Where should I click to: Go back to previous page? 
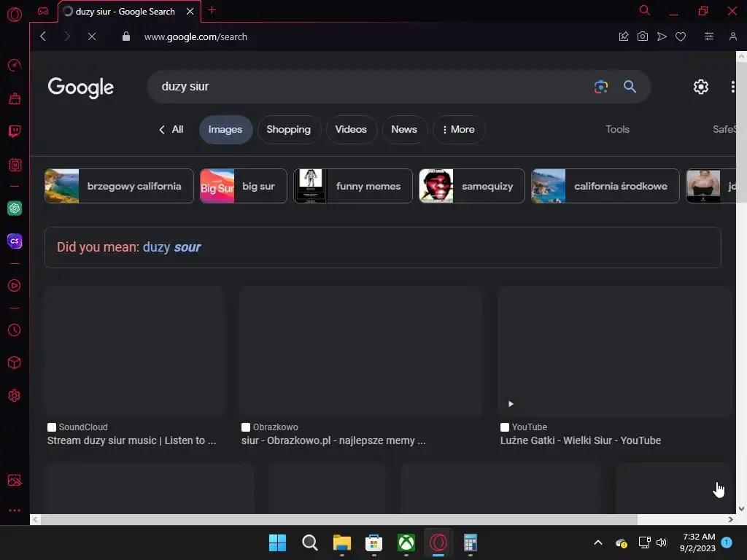pos(43,36)
